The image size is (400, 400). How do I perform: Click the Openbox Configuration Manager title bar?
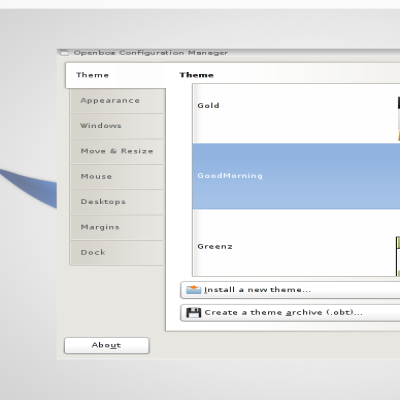coord(228,53)
